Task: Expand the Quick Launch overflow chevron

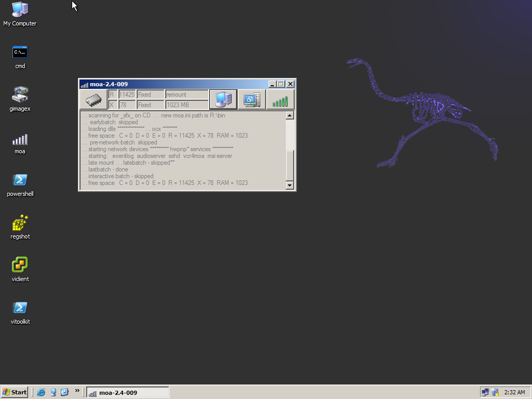Action: pos(77,391)
